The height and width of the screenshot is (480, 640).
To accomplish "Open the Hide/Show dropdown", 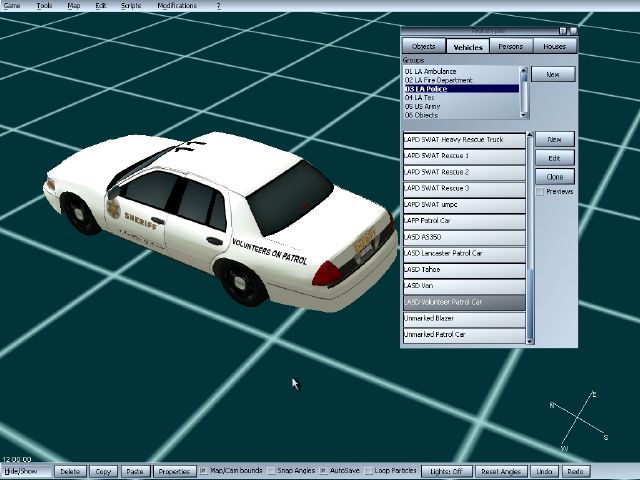I will pyautogui.click(x=26, y=471).
